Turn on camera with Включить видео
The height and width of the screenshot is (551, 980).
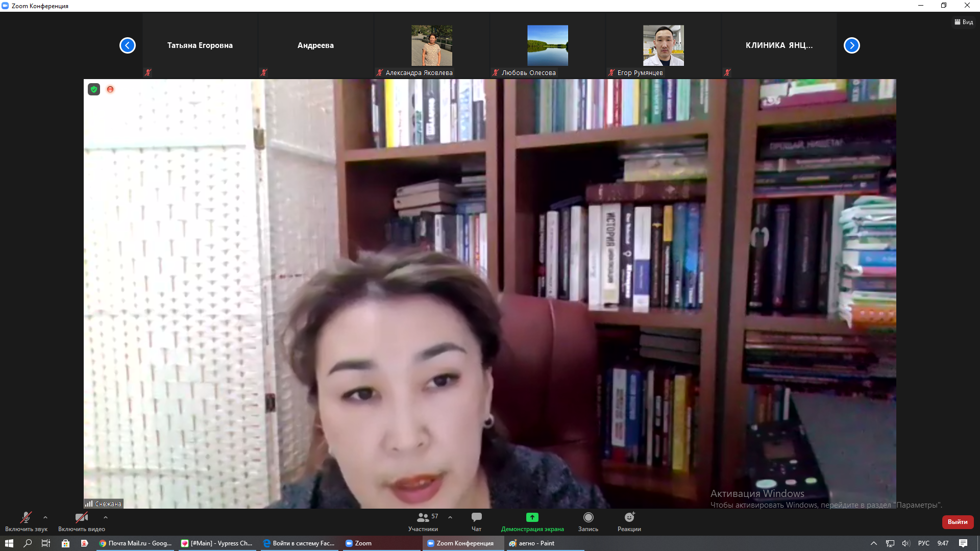82,522
